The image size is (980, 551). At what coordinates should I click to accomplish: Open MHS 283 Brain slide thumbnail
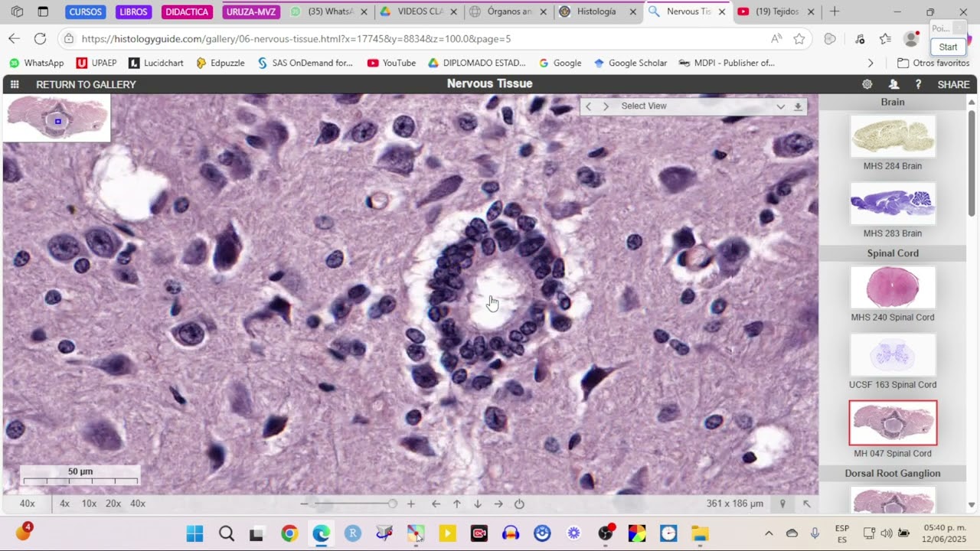893,204
